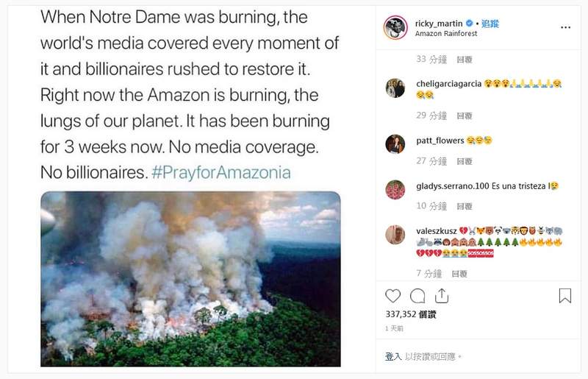Open Amazon Rainforest location link

446,33
